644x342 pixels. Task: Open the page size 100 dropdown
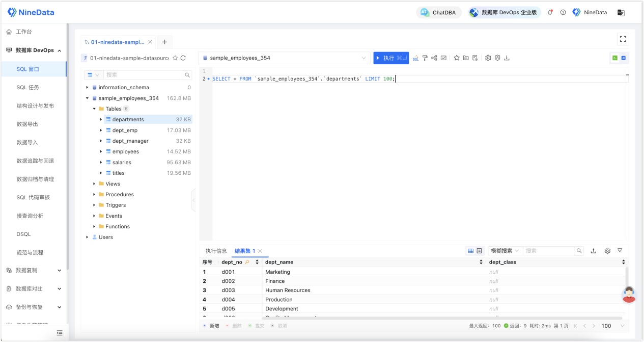click(613, 326)
